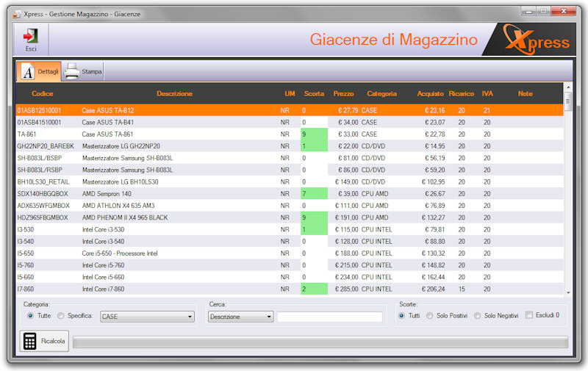Click the Cerca search text field

[x=329, y=317]
